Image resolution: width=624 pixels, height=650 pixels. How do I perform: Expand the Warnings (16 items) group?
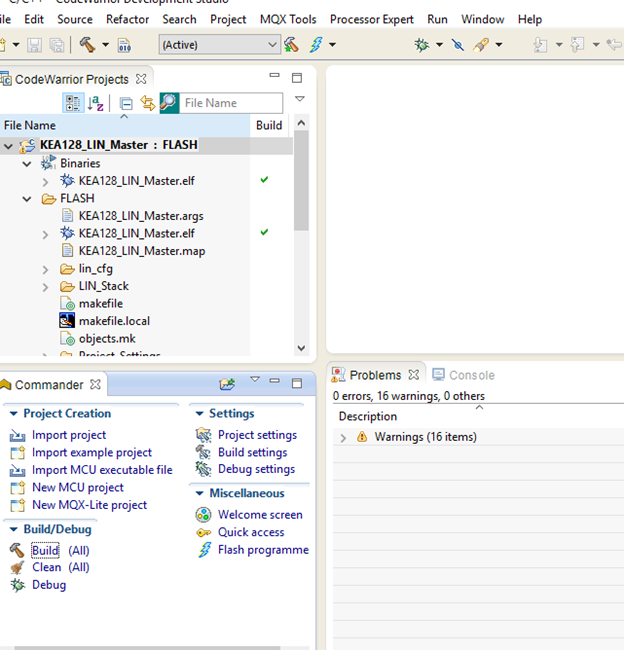click(x=343, y=438)
